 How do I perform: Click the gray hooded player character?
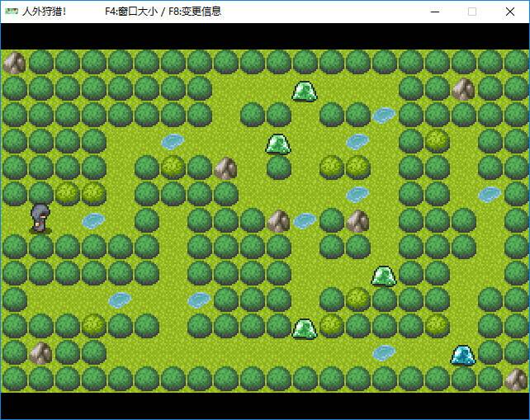[40, 219]
